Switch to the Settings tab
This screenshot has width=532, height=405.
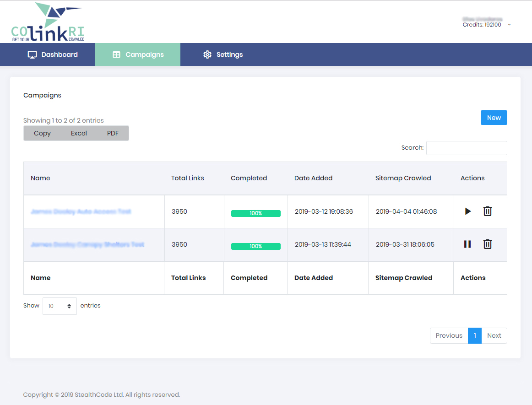223,54
